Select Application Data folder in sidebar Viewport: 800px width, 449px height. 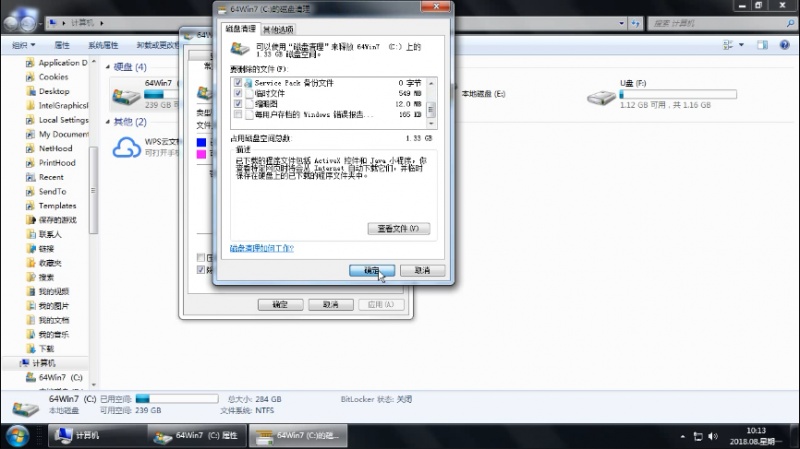click(x=57, y=63)
